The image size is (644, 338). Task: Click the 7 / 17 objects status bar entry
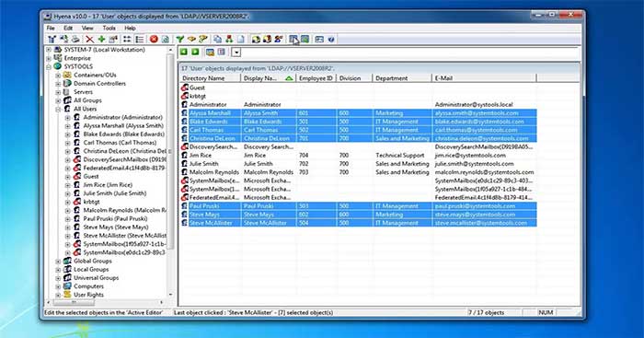click(487, 312)
